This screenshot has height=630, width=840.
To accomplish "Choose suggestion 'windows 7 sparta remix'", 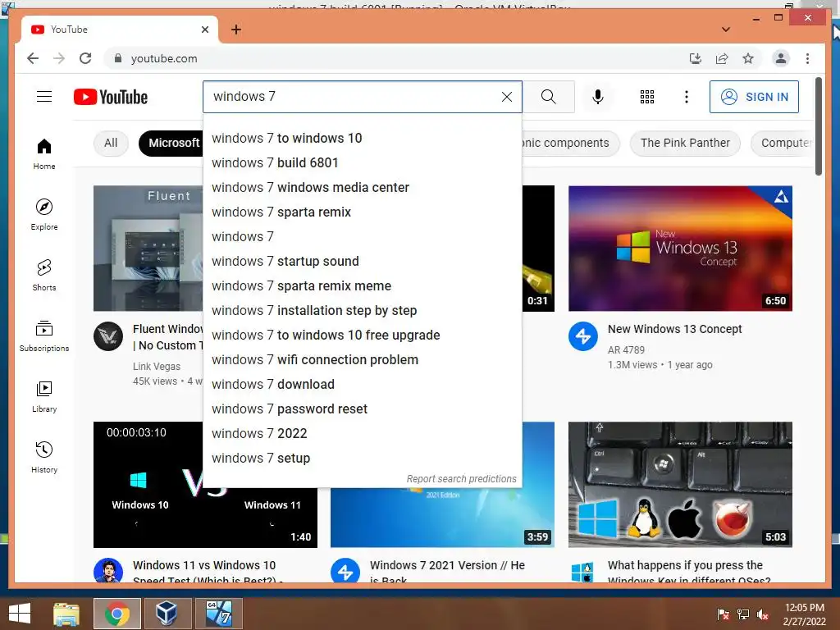I will (x=362, y=212).
